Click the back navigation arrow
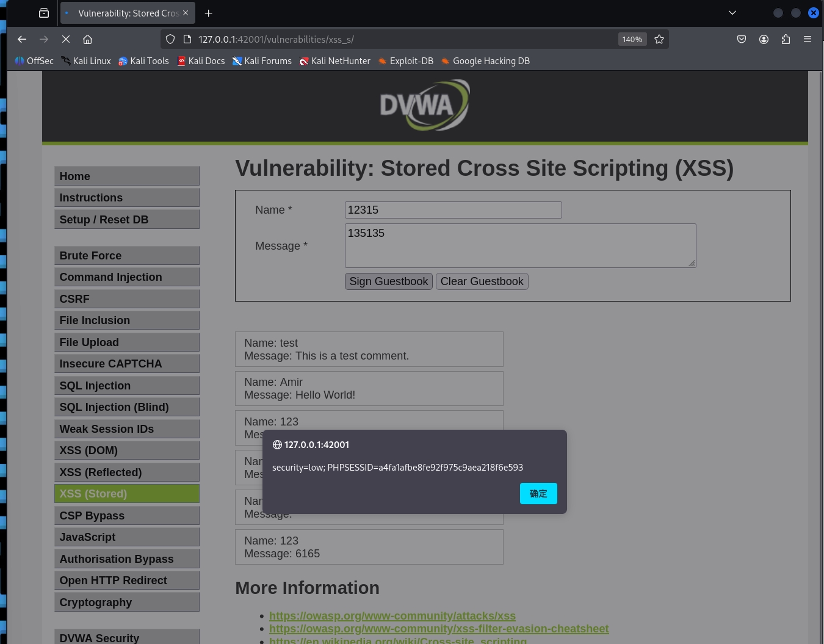This screenshot has height=644, width=824. [x=22, y=39]
